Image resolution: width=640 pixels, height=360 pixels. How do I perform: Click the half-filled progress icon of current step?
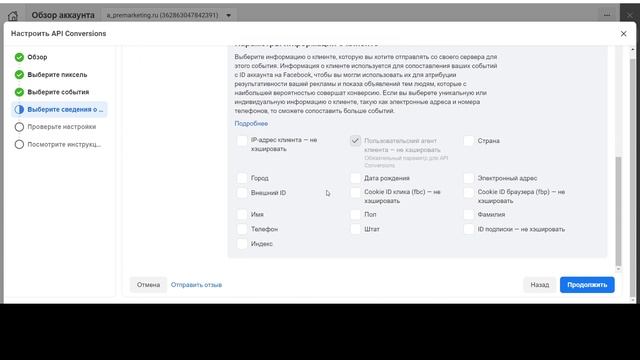point(19,109)
